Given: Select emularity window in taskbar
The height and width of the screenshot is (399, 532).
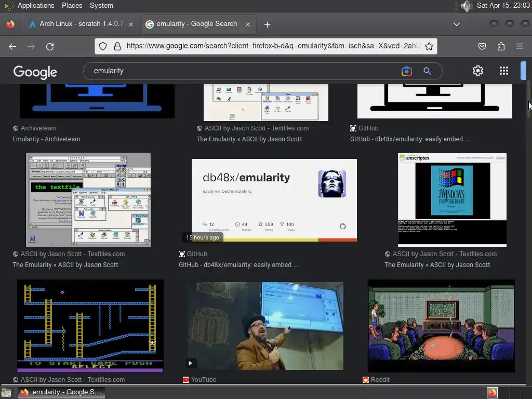Looking at the screenshot, I should pos(61,393).
